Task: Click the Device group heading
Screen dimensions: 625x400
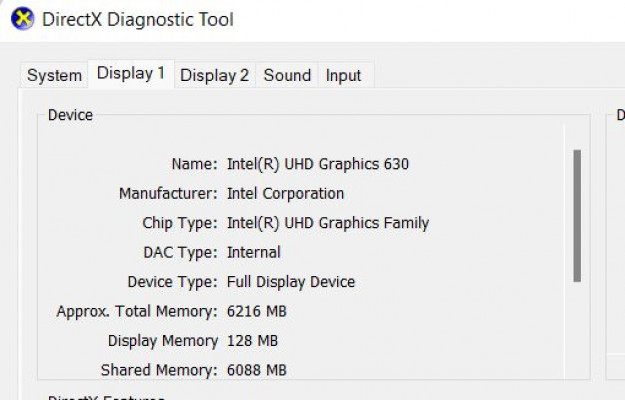Action: pyautogui.click(x=70, y=115)
